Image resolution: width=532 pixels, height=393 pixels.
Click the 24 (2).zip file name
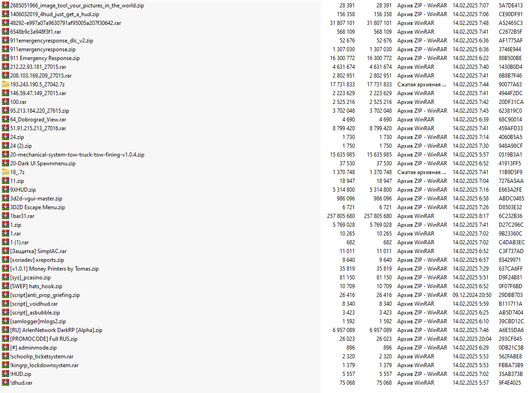click(21, 146)
